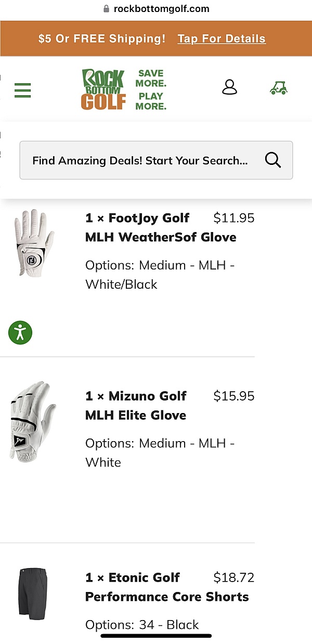
Task: Click the Rock Bottom Golf logo
Action: 103,89
